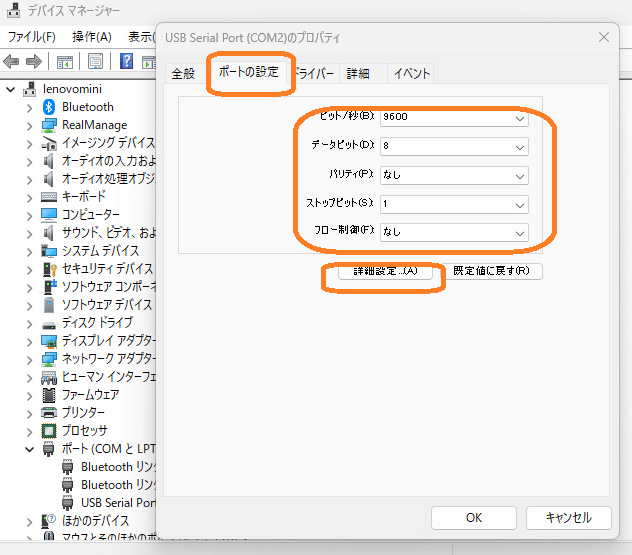The width and height of the screenshot is (632, 555).
Task: Click the lenovomini computer icon
Action: click(29, 89)
